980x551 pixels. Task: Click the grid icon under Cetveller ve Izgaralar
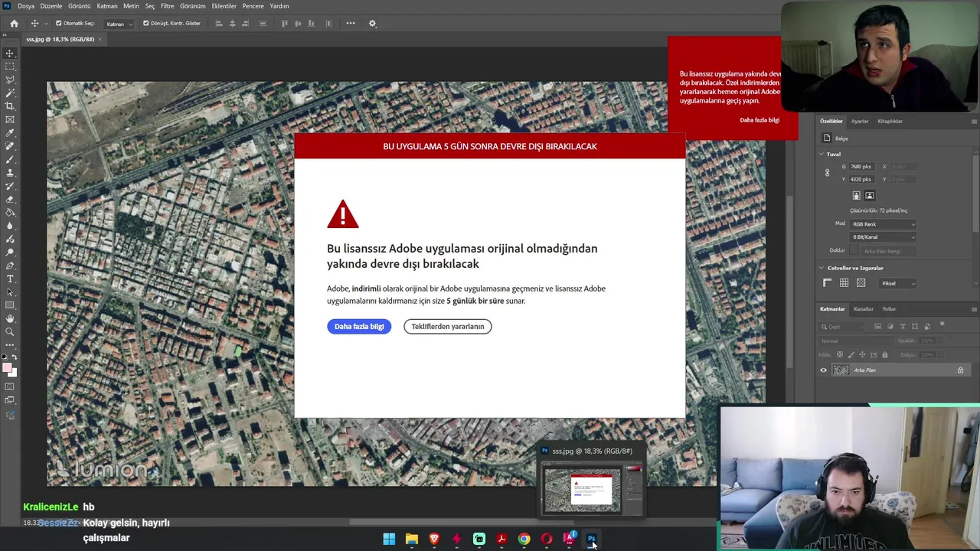click(x=844, y=283)
